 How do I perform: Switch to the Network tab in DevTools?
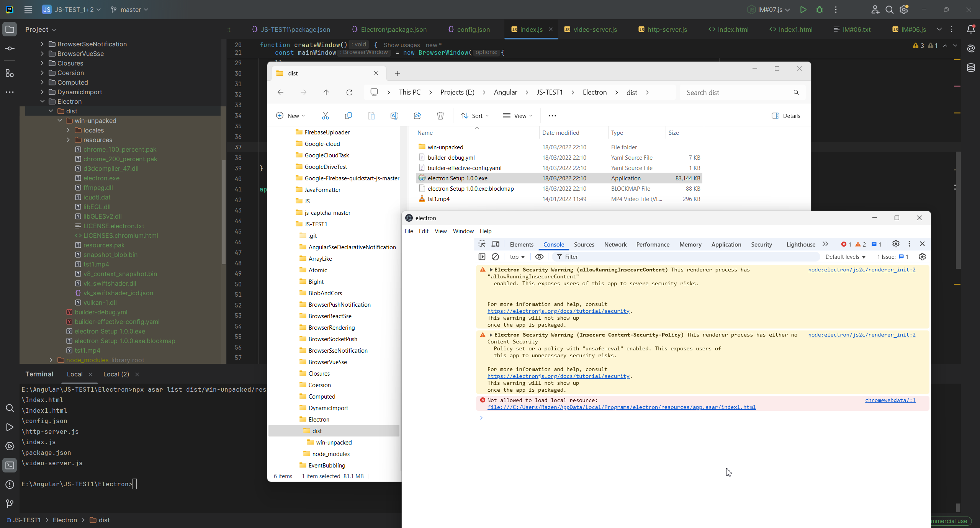click(615, 244)
